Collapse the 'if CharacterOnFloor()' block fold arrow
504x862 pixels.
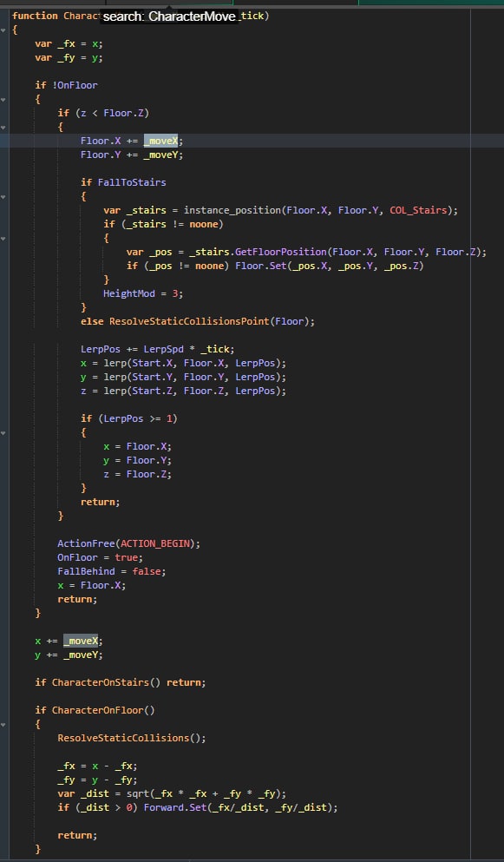[3, 724]
